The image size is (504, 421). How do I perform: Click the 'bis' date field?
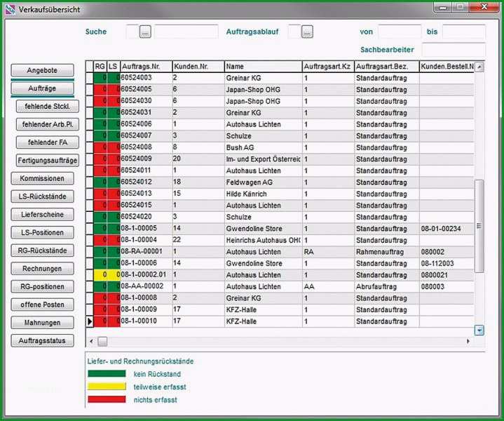click(464, 32)
